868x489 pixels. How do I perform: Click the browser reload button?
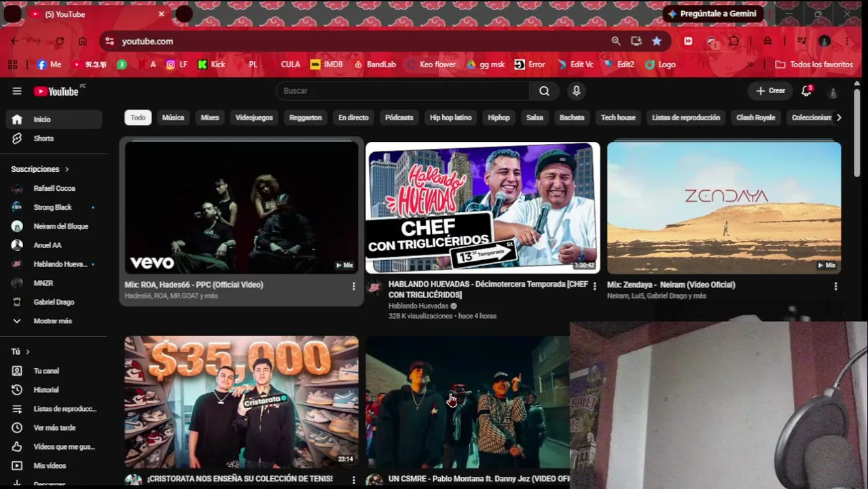click(x=60, y=41)
